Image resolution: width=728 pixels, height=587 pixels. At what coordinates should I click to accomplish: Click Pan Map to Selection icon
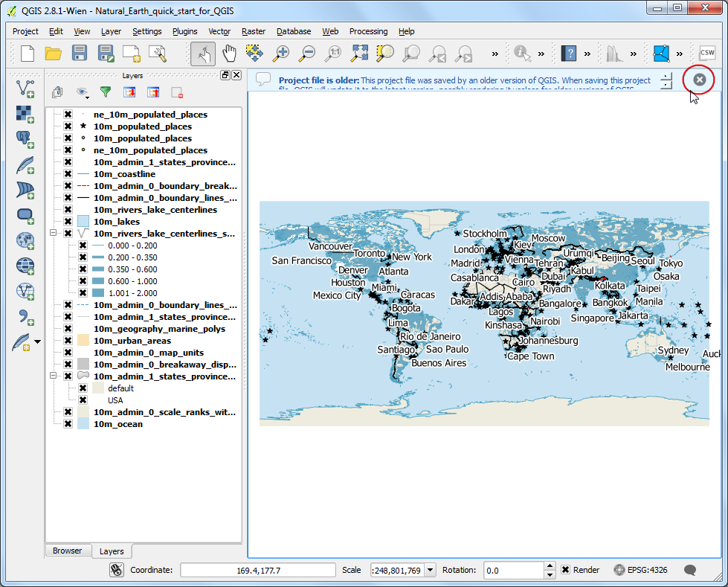[x=254, y=53]
